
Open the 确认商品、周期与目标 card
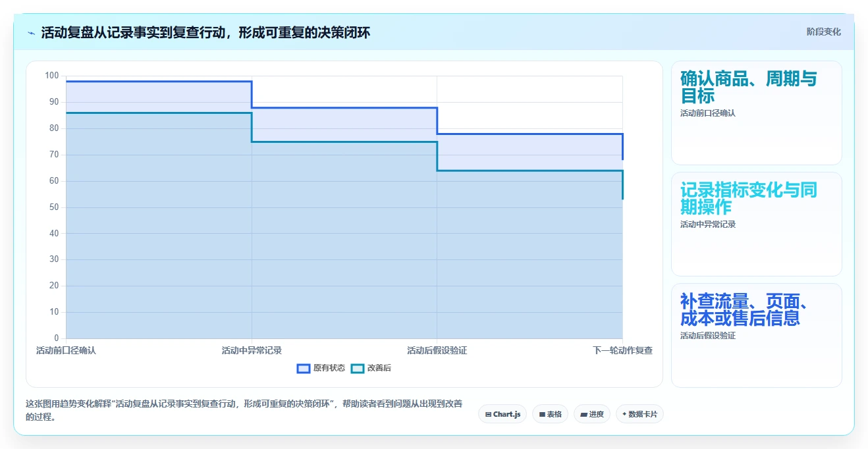click(x=757, y=113)
